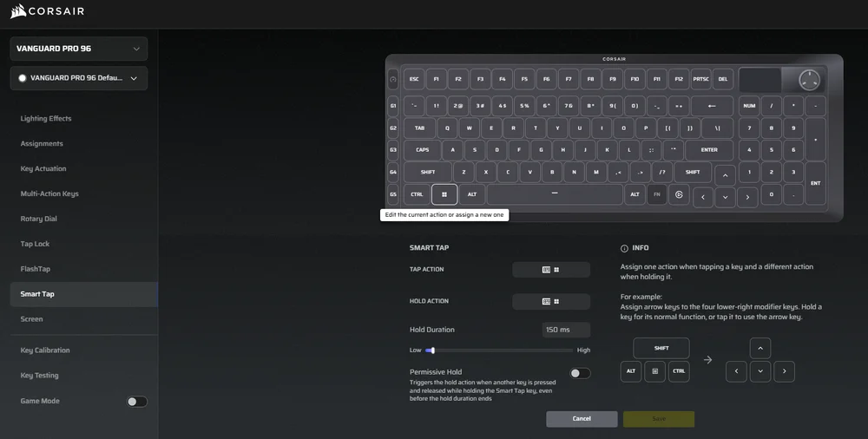
Task: Click the TAP ACTION label
Action: tap(427, 270)
